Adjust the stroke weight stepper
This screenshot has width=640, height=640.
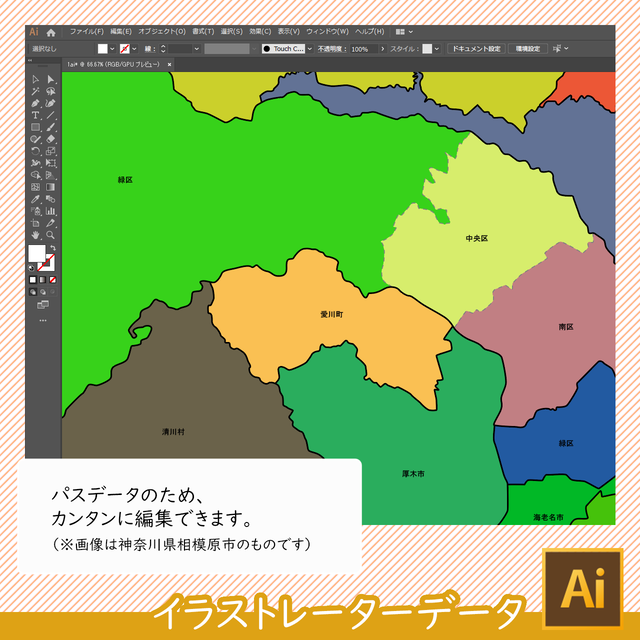coord(163,49)
